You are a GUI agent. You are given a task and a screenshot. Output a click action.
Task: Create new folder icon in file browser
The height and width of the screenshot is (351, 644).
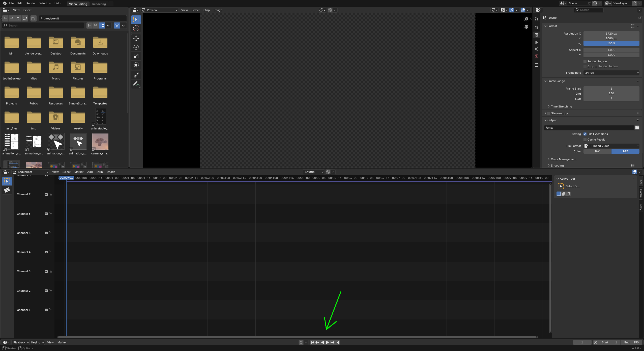[33, 18]
